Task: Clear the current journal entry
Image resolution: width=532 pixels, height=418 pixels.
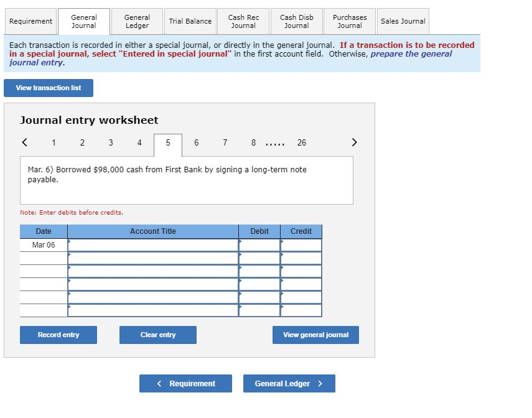Action: click(157, 335)
